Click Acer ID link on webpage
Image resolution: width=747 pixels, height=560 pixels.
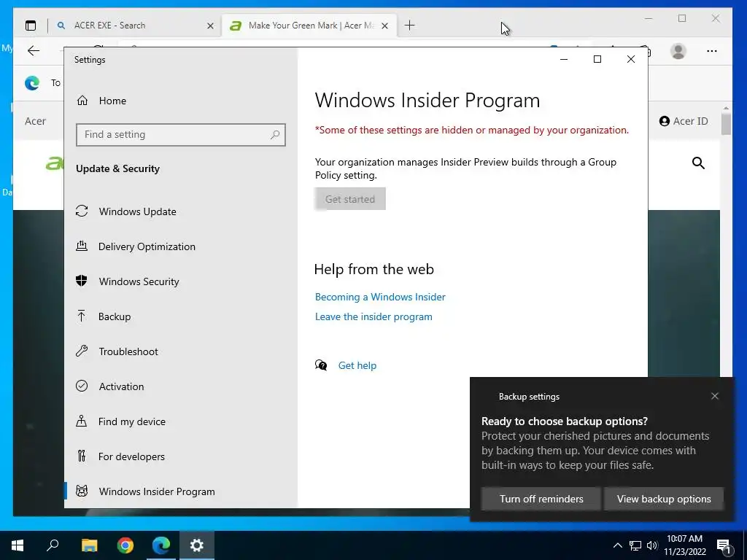(683, 121)
